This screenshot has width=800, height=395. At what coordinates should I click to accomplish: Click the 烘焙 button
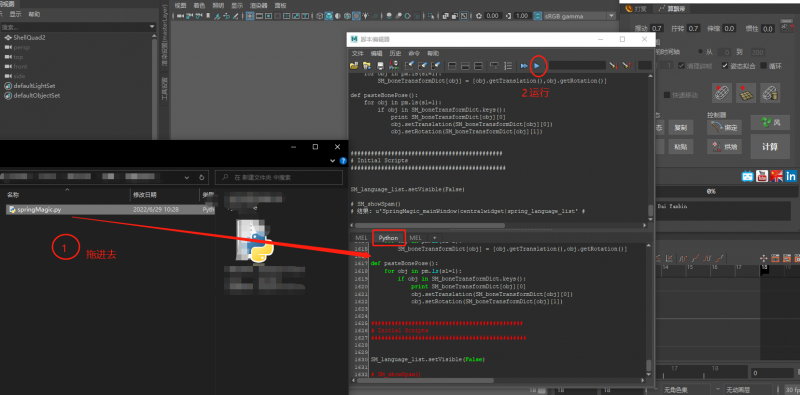pos(724,146)
